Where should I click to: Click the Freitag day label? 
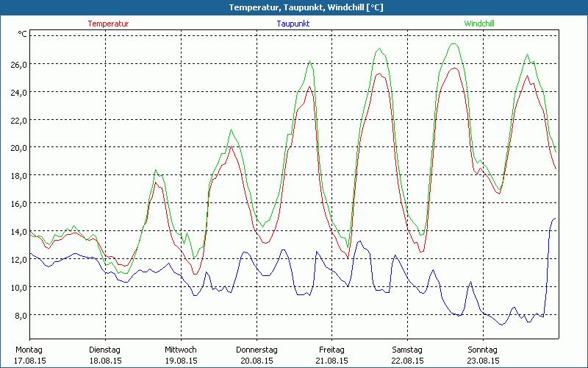click(332, 350)
